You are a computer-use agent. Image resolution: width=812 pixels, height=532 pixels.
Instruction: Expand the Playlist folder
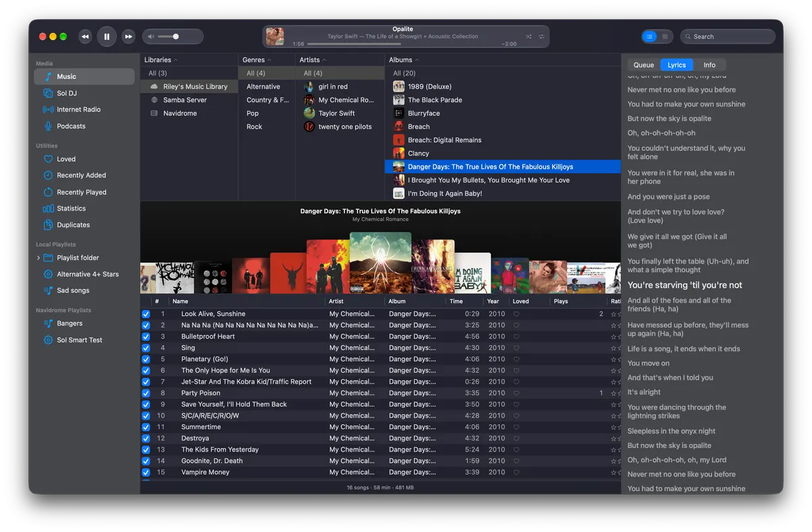coord(39,258)
